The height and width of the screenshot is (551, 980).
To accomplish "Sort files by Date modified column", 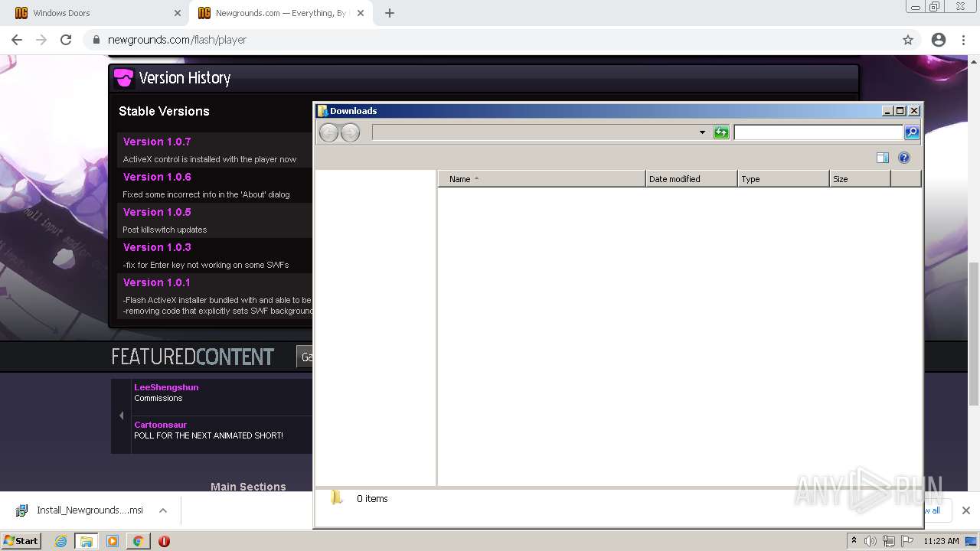I will [x=691, y=178].
